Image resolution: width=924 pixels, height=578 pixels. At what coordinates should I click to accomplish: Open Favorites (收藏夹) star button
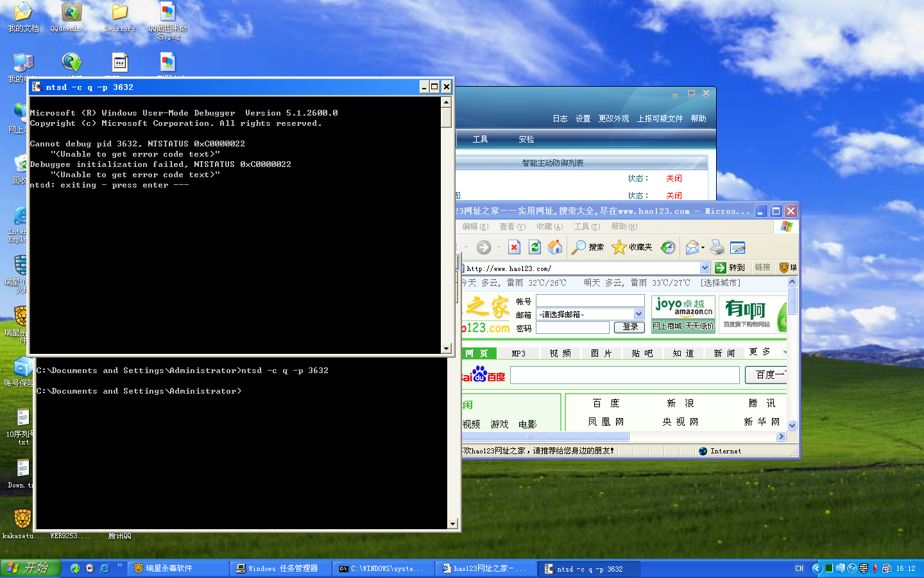(x=632, y=247)
